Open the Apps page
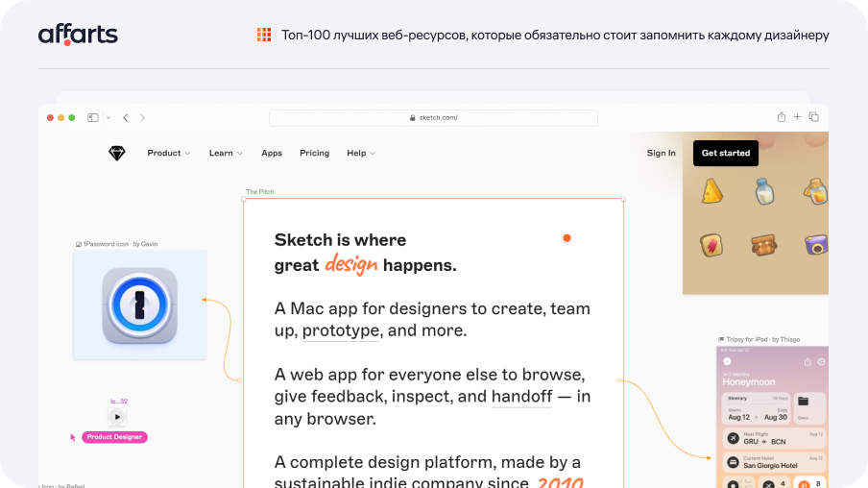This screenshot has width=868, height=488. [272, 153]
